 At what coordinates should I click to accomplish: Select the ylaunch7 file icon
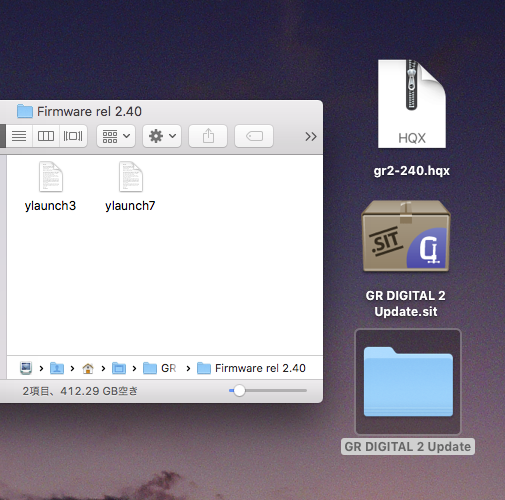coord(131,177)
